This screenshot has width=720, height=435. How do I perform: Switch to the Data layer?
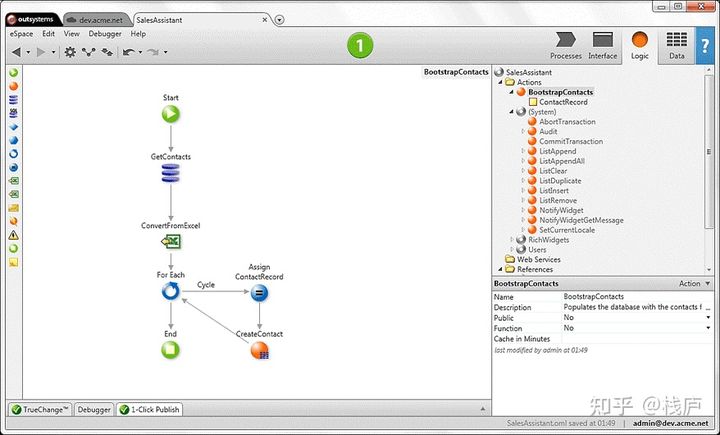[676, 45]
